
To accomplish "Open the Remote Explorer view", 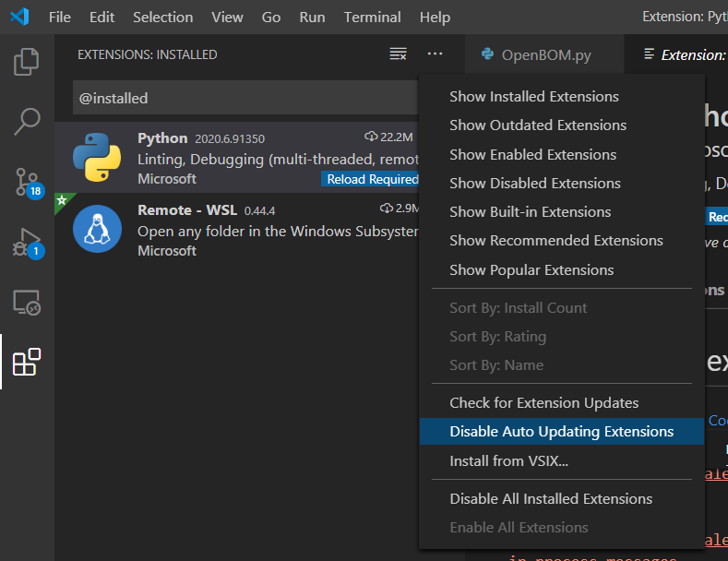I will coord(27,303).
